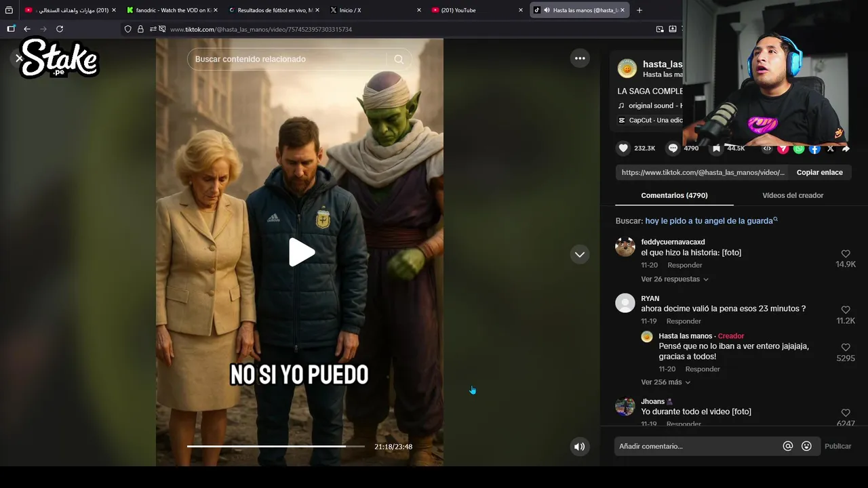Click the padlock site info icon
Viewport: 868px width, 488px height.
(x=140, y=29)
